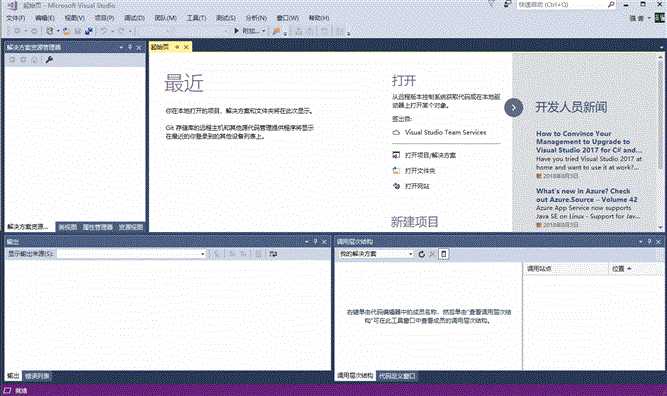
Task: Open the 文件(F) menu
Action: (x=16, y=18)
